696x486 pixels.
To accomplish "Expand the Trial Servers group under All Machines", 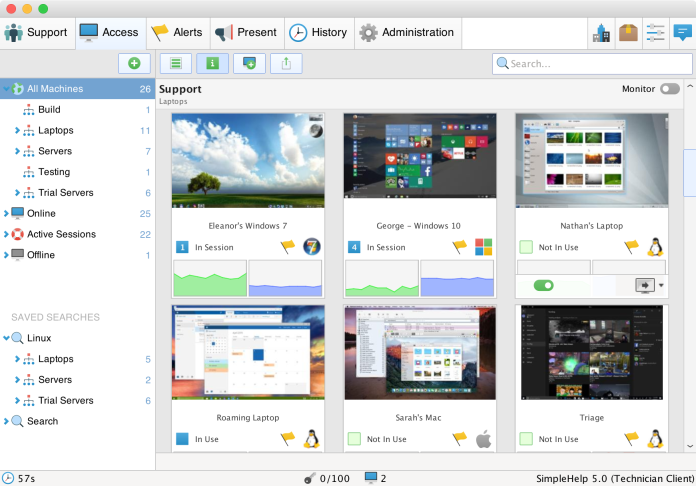I will point(17,193).
